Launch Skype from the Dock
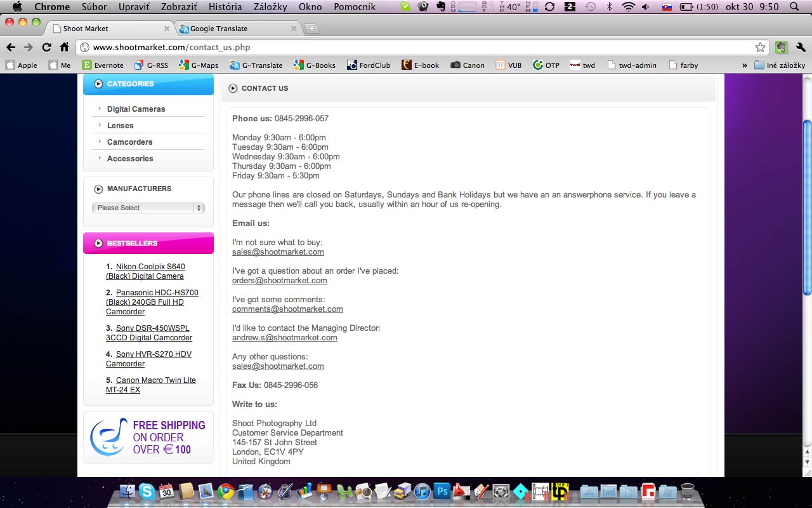The image size is (812, 508). point(147,491)
